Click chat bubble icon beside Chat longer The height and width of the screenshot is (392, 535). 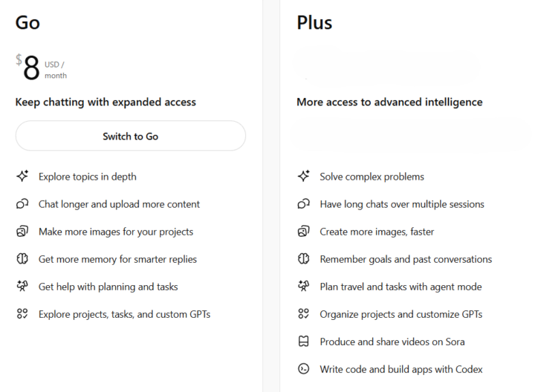click(x=22, y=204)
